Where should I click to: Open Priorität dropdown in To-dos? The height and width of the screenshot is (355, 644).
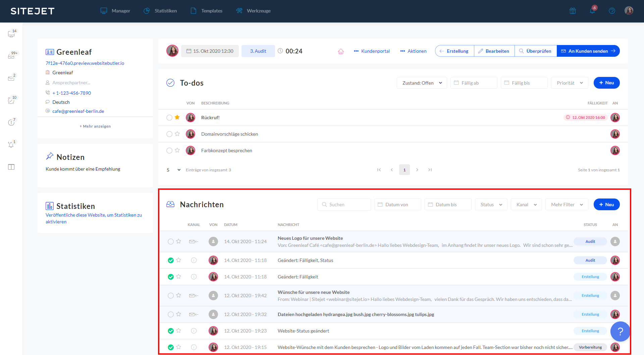click(570, 83)
